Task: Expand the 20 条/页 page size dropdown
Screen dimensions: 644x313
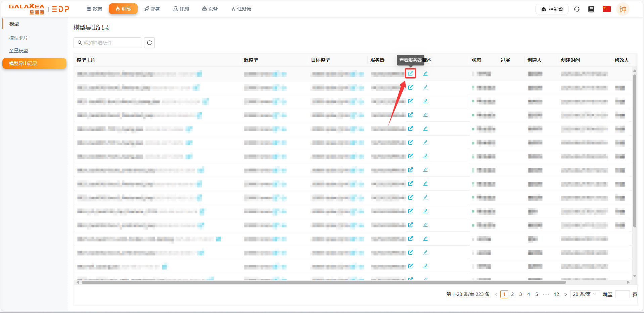Action: coord(585,294)
